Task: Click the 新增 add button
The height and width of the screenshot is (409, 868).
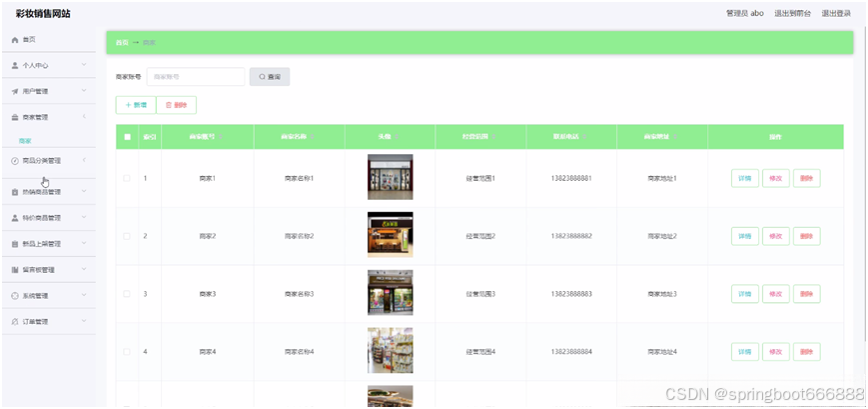Action: [x=136, y=105]
